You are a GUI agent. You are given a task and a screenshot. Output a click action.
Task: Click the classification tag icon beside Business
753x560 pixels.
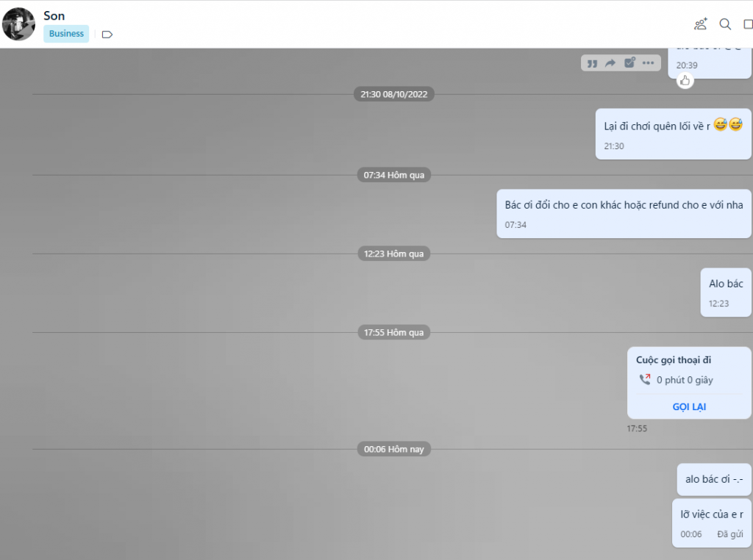[x=107, y=34]
